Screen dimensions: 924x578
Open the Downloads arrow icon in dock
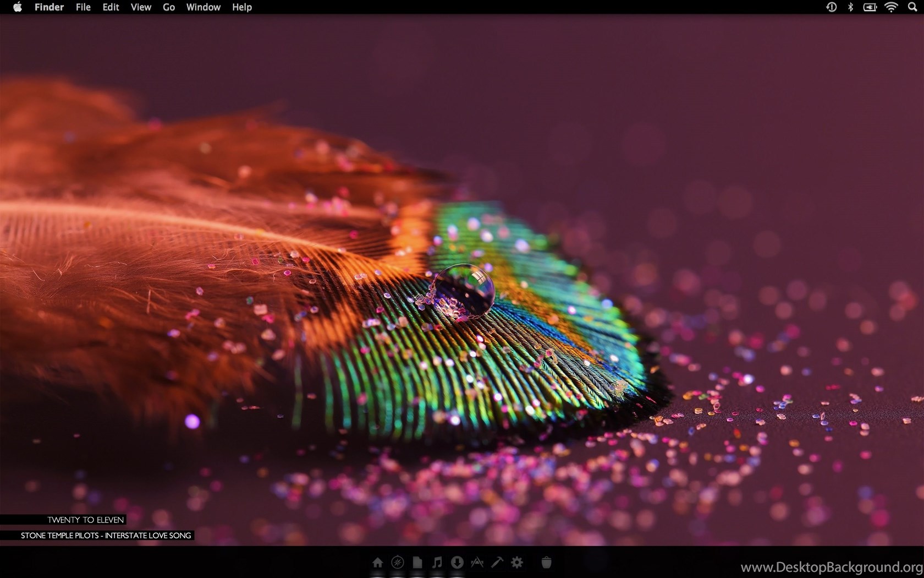tap(457, 562)
